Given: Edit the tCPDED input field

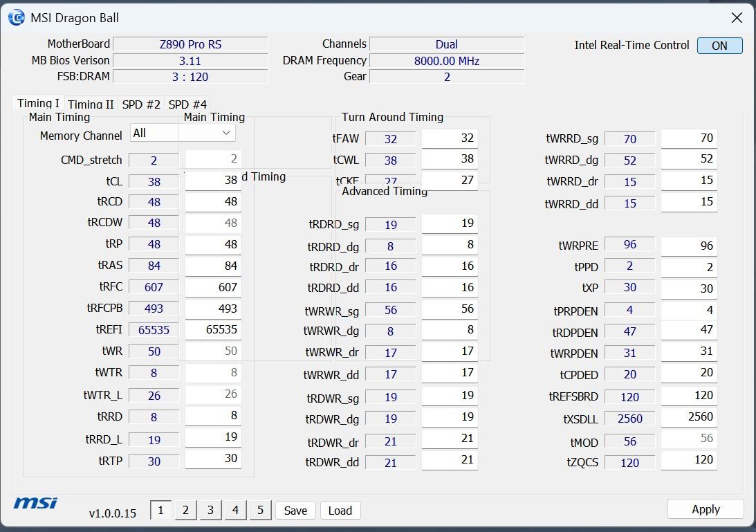Looking at the screenshot, I should pyautogui.click(x=689, y=373).
